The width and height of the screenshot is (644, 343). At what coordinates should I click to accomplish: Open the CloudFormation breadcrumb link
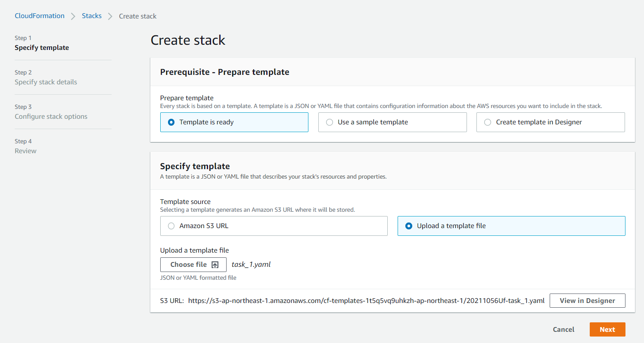tap(40, 16)
